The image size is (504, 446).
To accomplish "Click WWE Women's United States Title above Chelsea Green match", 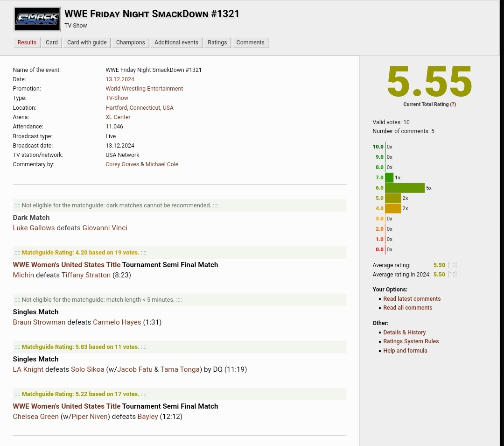I will click(67, 406).
